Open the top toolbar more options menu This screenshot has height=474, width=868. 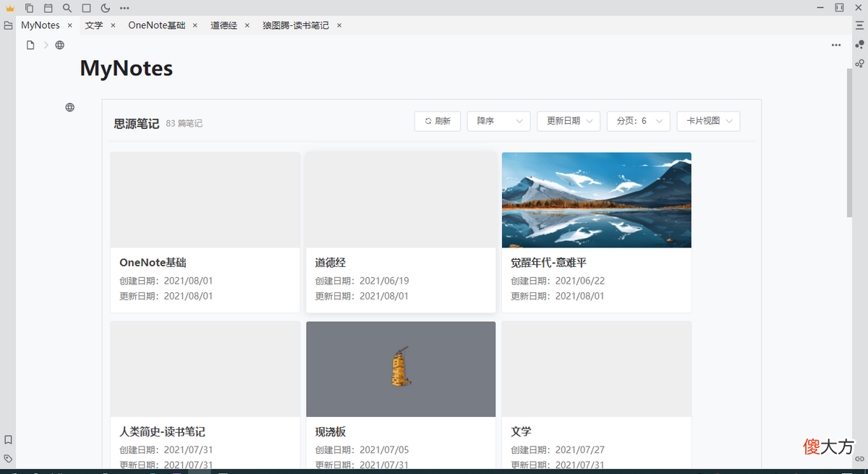pyautogui.click(x=124, y=8)
